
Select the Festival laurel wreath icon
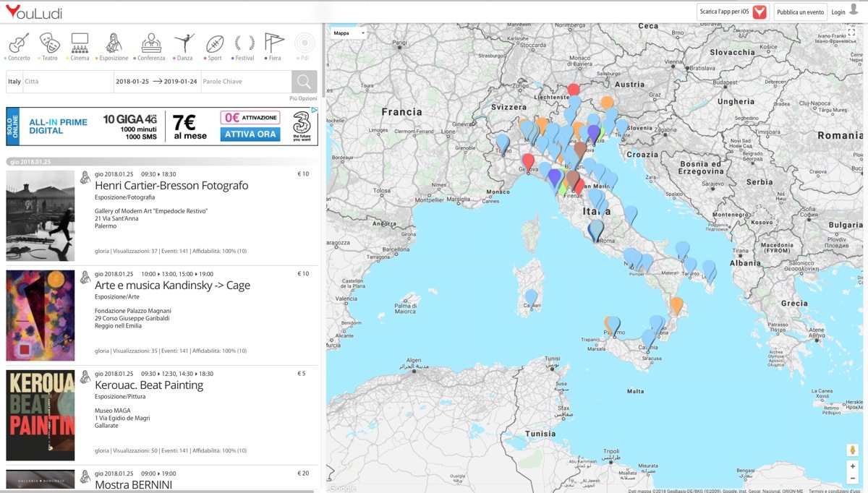coord(244,43)
